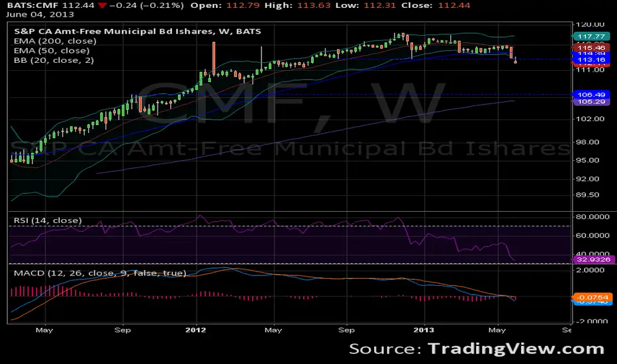The image size is (617, 364).
Task: Click the 2.0000 MACD axis label
Action: (x=590, y=270)
